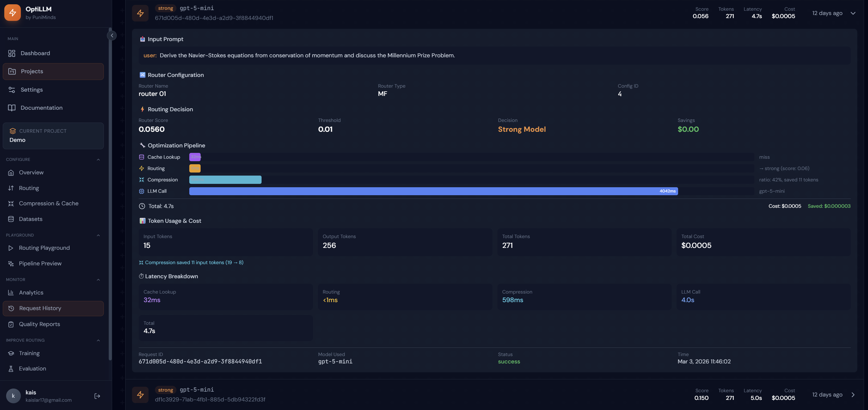Go to the Analytics menu item
Image resolution: width=868 pixels, height=410 pixels.
pos(31,292)
